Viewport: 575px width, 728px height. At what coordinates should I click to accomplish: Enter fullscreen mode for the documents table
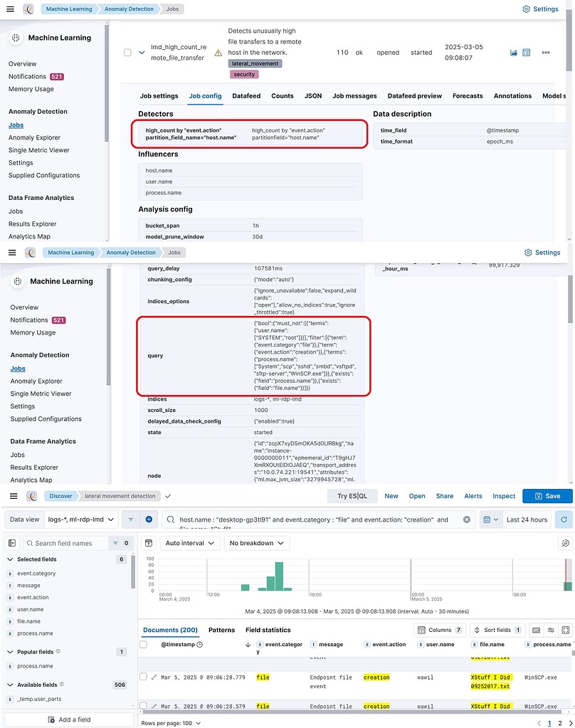click(x=565, y=631)
